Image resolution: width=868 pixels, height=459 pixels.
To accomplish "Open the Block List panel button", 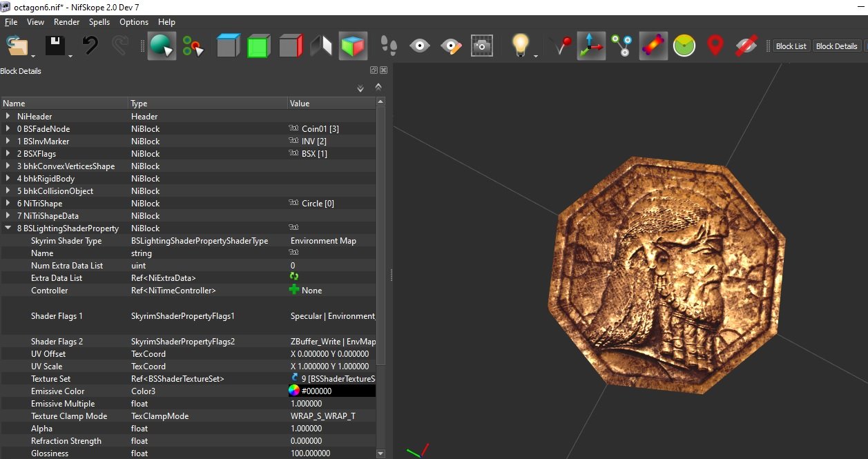I will click(791, 46).
